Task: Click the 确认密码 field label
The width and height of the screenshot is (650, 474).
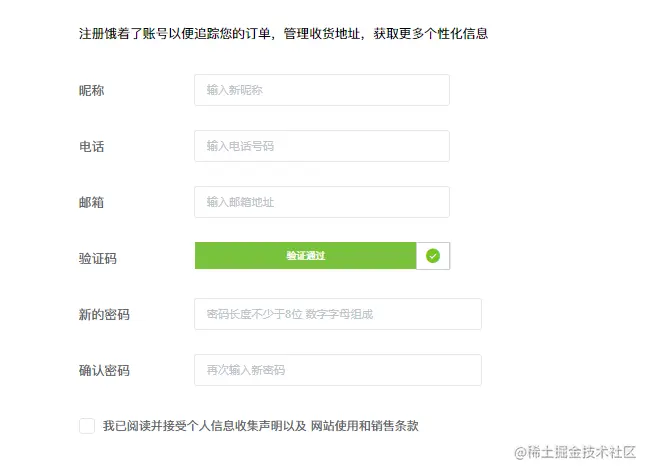Action: tap(104, 371)
